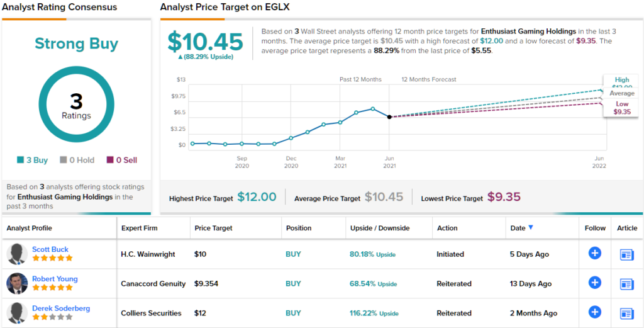Click Robert Young's profile photo
Screen dimensions: 644x328
(x=16, y=283)
